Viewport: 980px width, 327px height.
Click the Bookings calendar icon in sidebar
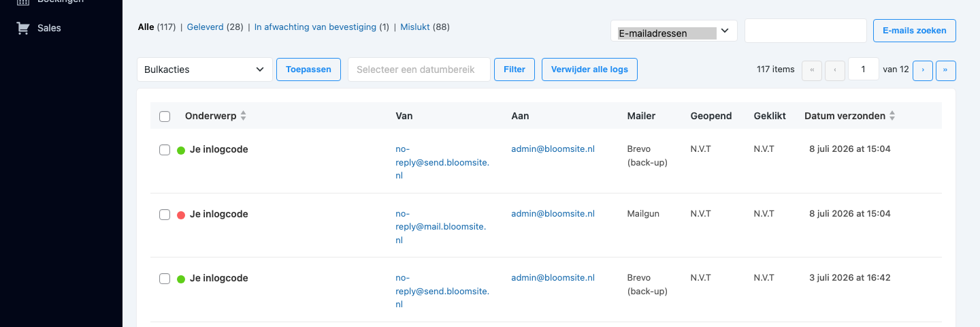click(23, 1)
